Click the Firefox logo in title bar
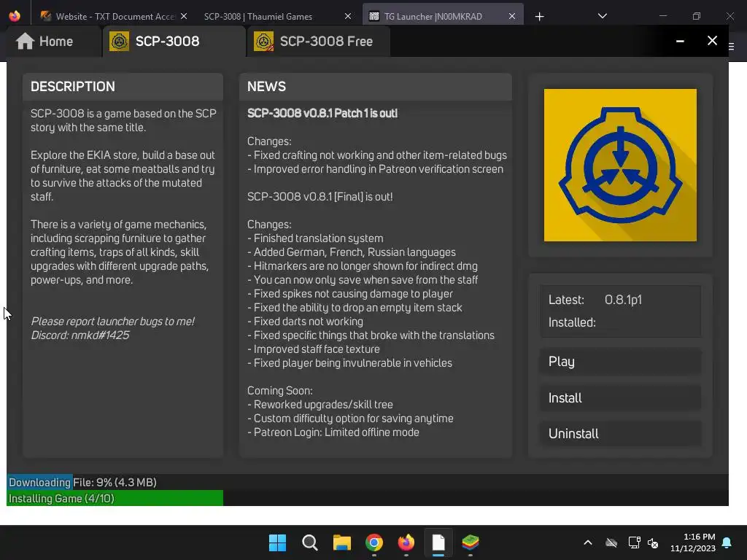Viewport: 747px width, 560px height. coord(15,16)
